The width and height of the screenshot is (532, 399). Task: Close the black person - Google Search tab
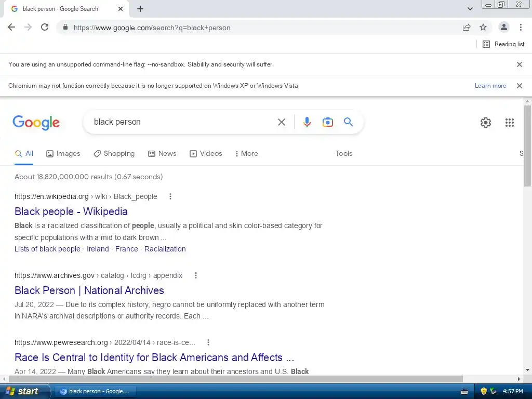click(121, 9)
